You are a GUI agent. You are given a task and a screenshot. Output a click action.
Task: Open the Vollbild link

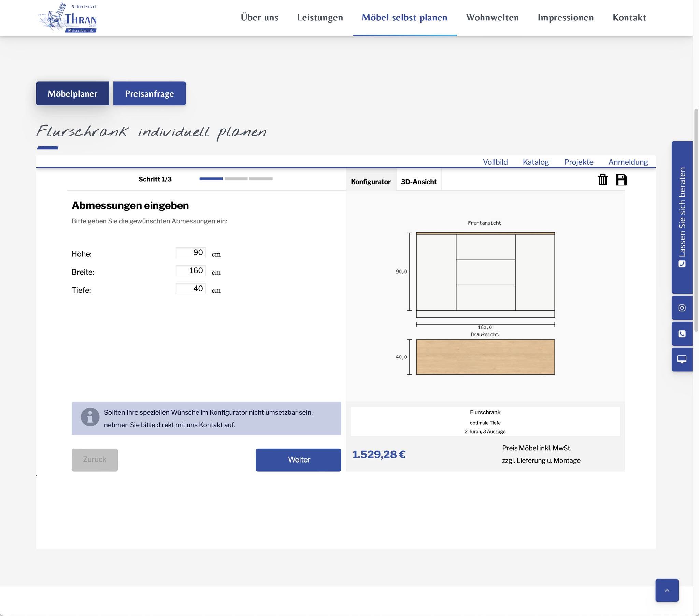click(495, 162)
